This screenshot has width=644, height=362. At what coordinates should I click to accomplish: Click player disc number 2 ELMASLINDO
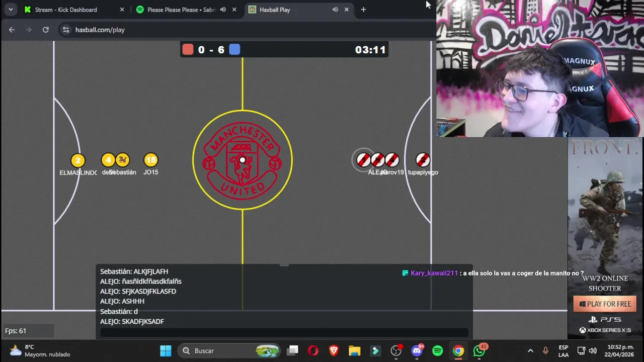coord(77,160)
